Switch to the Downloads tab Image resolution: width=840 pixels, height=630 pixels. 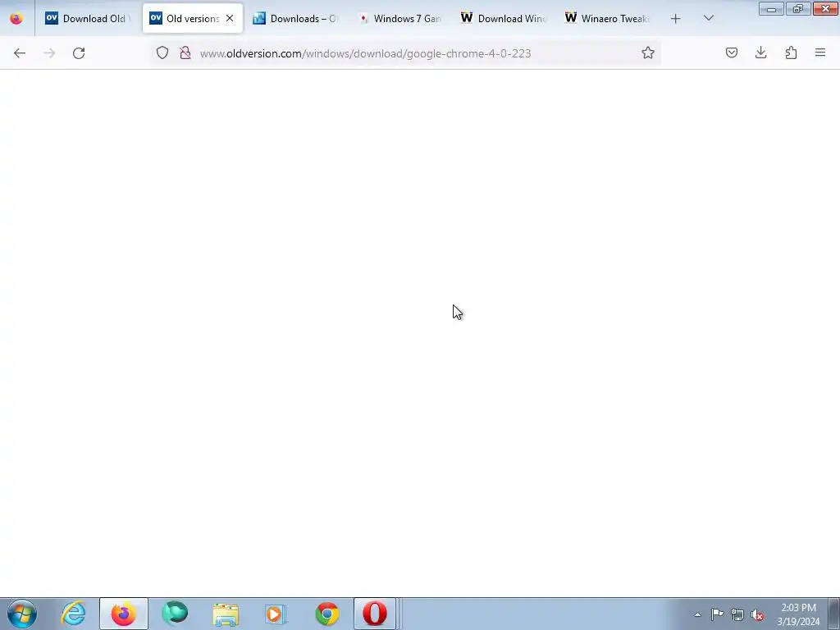(x=295, y=18)
